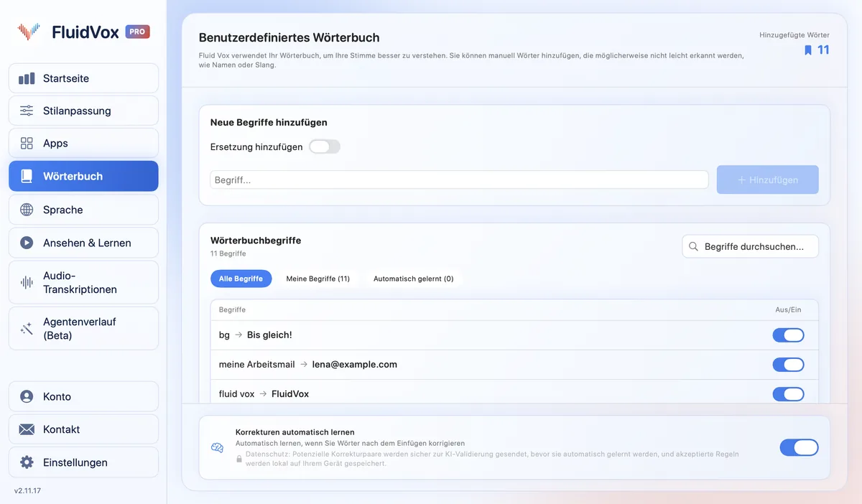This screenshot has width=862, height=504.
Task: Focus the Begriff... input field
Action: click(x=460, y=180)
